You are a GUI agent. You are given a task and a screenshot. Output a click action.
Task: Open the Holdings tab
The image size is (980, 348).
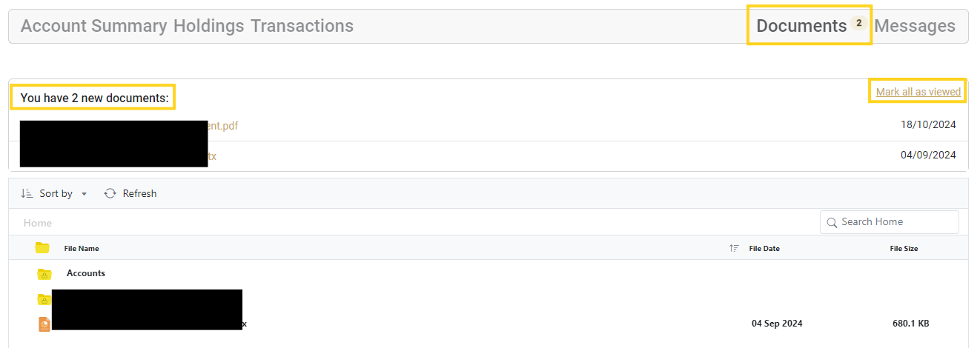(208, 26)
